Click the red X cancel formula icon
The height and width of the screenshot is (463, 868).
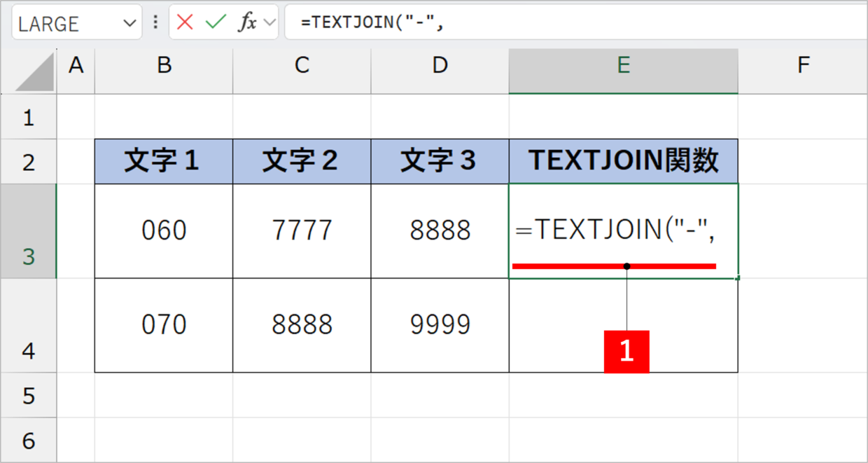(185, 22)
